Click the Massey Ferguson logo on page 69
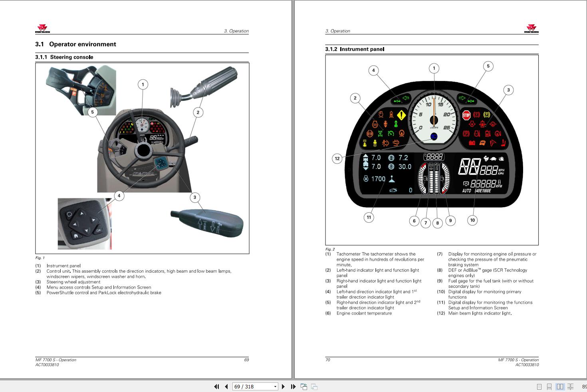This screenshot has height=392, width=587. click(x=43, y=29)
